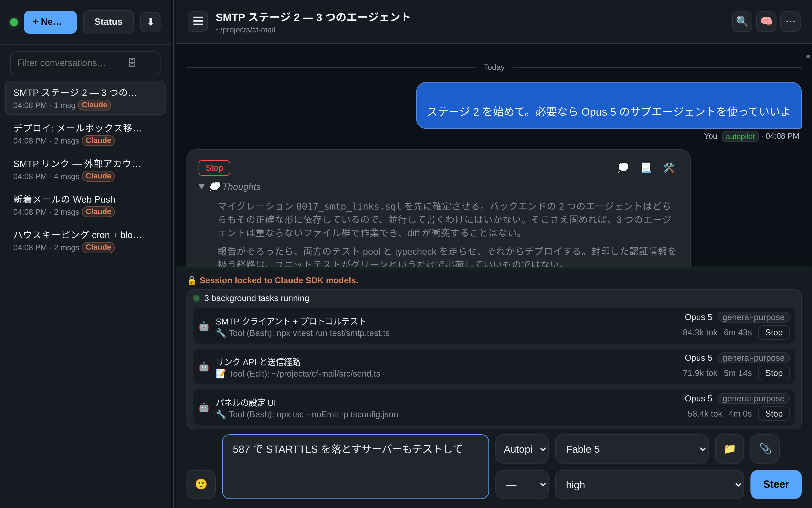Open the high effort level dropdown
The image size is (812, 508).
click(x=650, y=485)
